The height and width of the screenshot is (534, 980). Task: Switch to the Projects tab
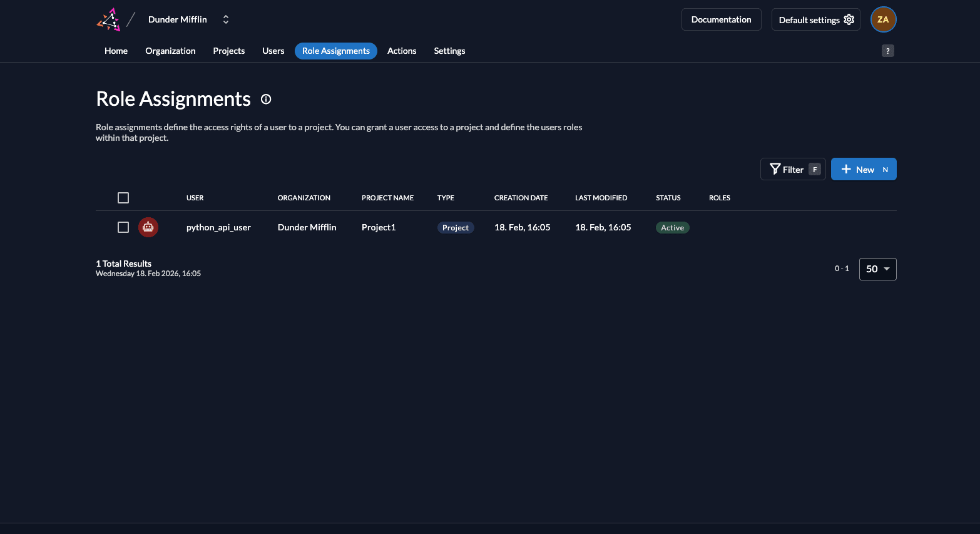click(228, 51)
